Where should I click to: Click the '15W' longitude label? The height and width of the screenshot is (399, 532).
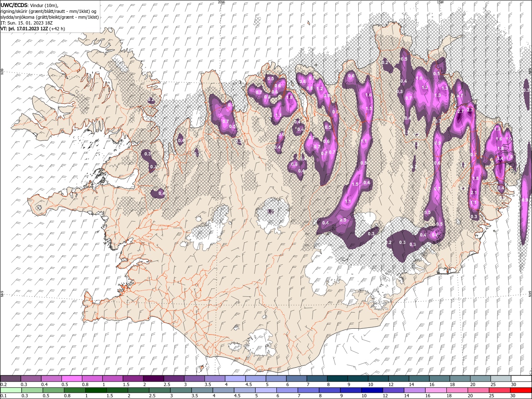440,2
